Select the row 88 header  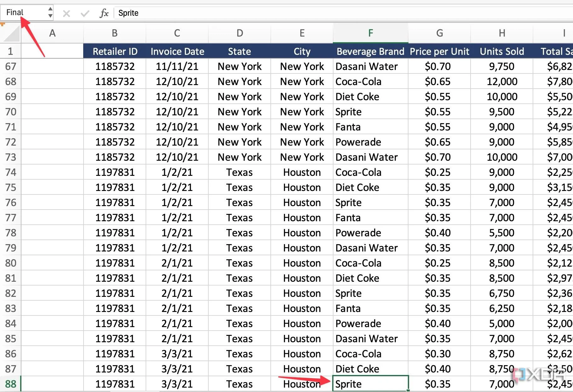[10, 384]
